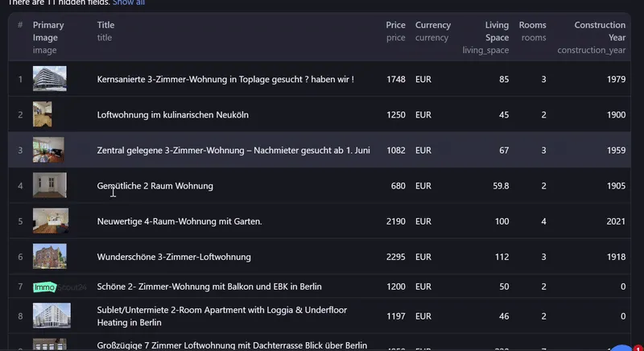Click living space value 85
The image size is (644, 351).
pos(504,79)
